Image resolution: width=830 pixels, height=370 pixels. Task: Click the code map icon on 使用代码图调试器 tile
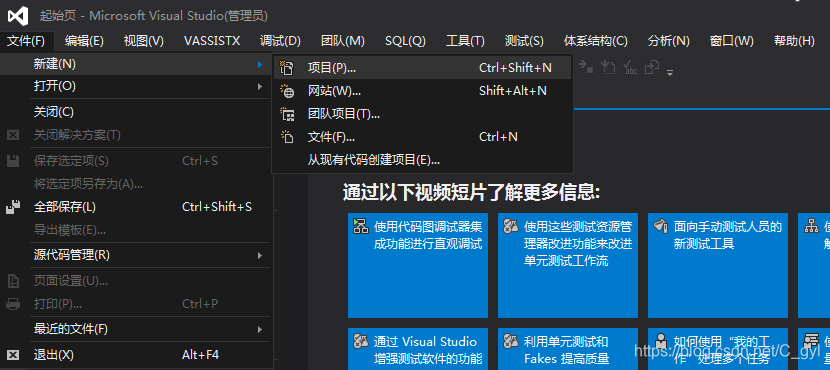click(x=360, y=227)
